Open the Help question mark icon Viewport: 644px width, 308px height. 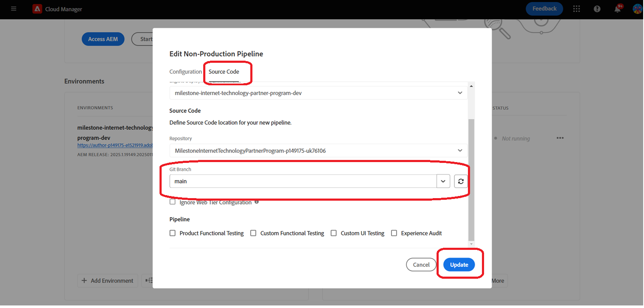[x=597, y=9]
